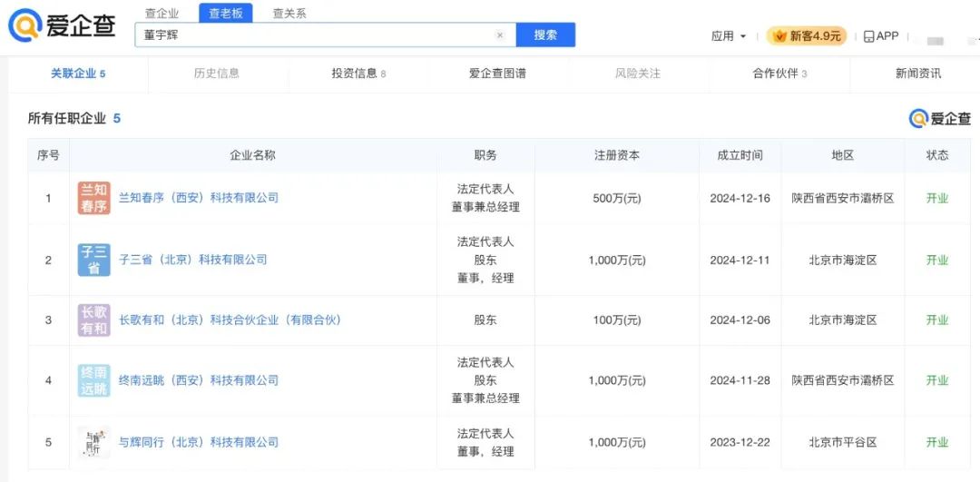Click the 状态 column header
Viewport: 980px width, 482px height.
936,155
